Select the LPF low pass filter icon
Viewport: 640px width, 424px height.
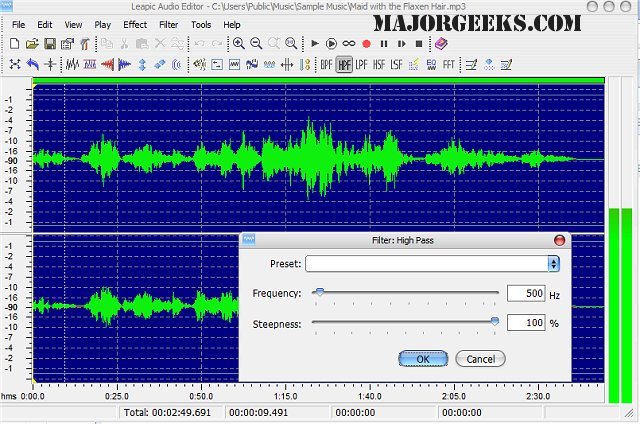coord(363,64)
